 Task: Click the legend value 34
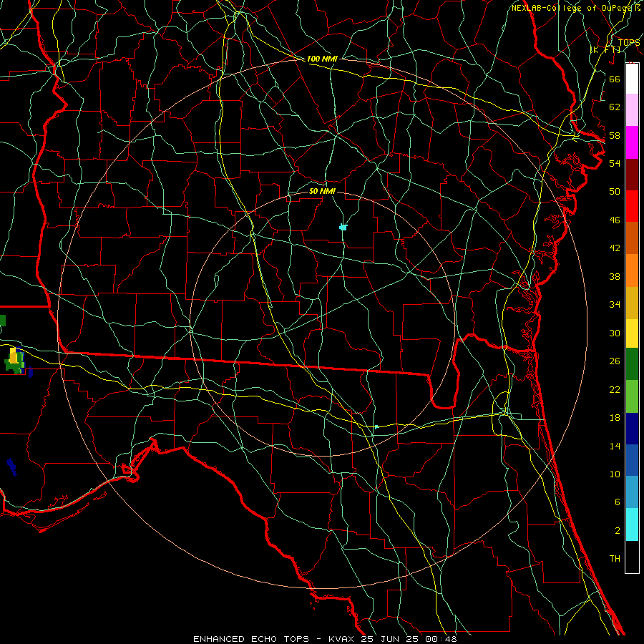(615, 304)
